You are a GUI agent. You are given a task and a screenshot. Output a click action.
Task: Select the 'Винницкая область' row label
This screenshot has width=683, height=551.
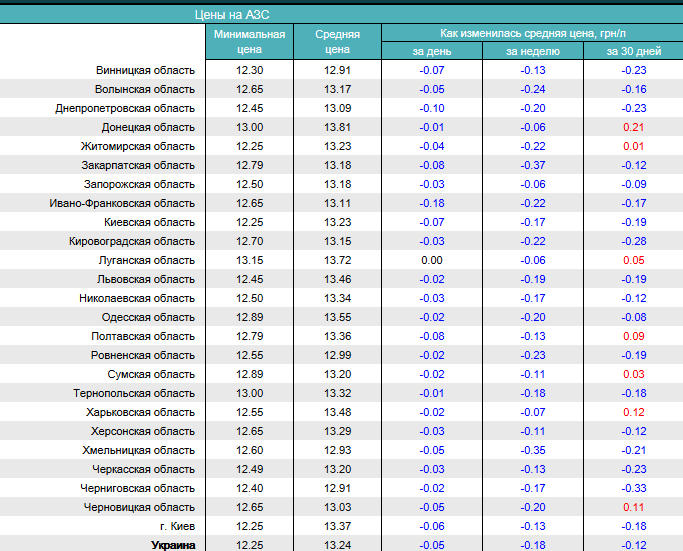[145, 70]
